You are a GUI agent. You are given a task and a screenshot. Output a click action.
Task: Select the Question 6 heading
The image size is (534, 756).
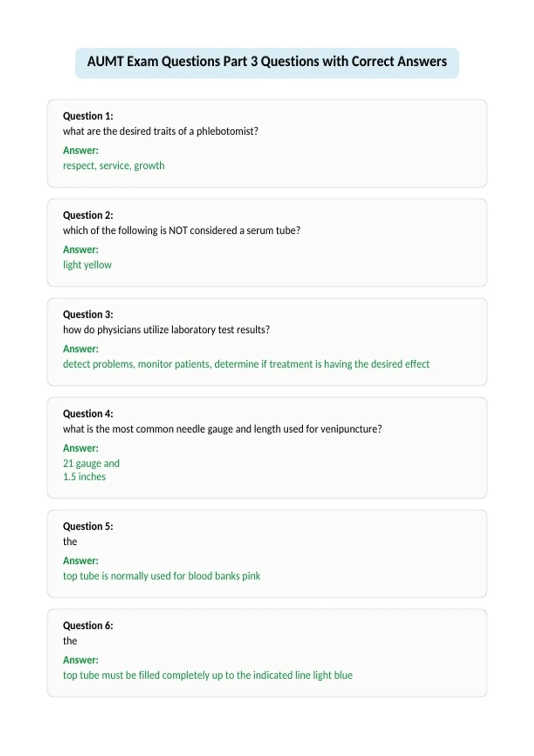coord(88,625)
